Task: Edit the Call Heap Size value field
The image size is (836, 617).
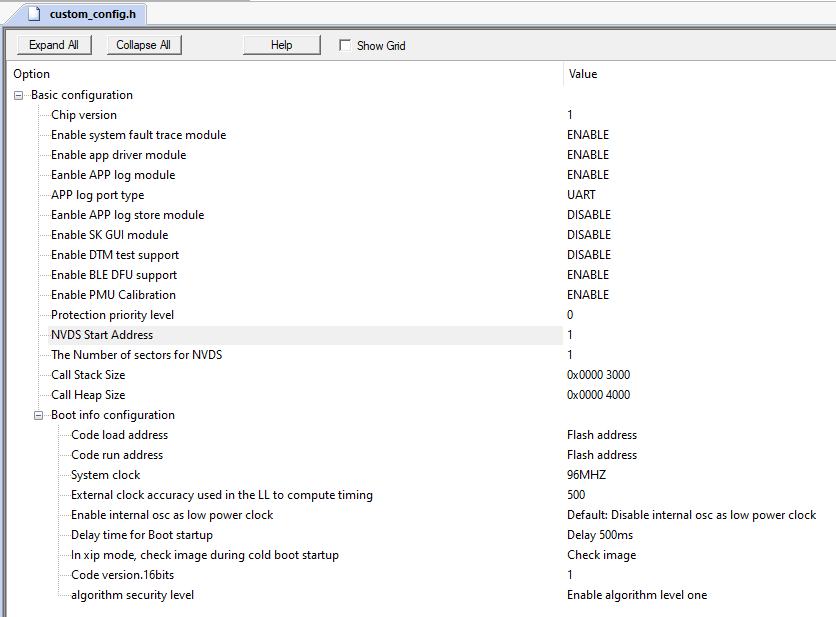Action: [x=598, y=395]
